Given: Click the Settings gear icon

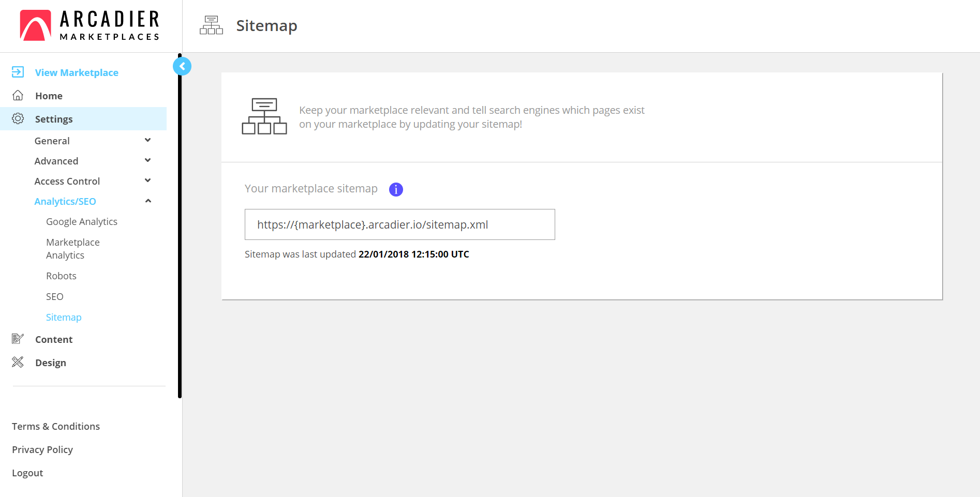Looking at the screenshot, I should (x=18, y=119).
